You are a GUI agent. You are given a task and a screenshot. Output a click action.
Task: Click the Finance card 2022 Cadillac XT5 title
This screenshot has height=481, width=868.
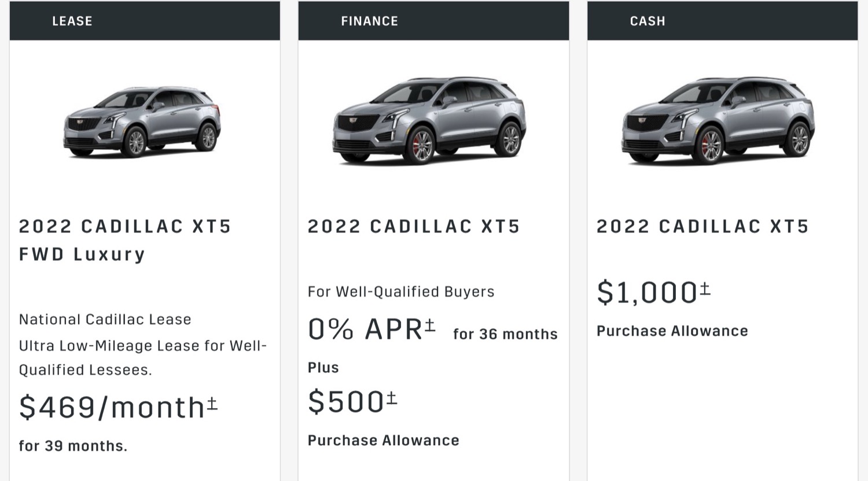click(x=414, y=226)
